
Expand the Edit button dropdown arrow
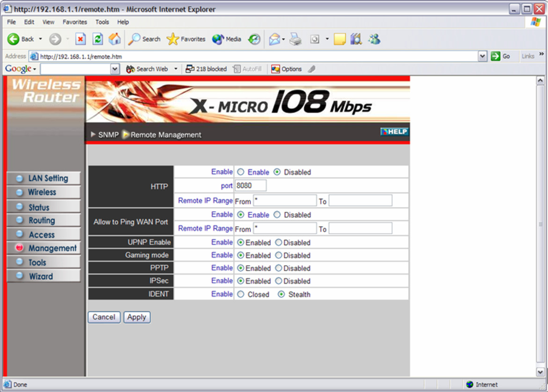[327, 39]
